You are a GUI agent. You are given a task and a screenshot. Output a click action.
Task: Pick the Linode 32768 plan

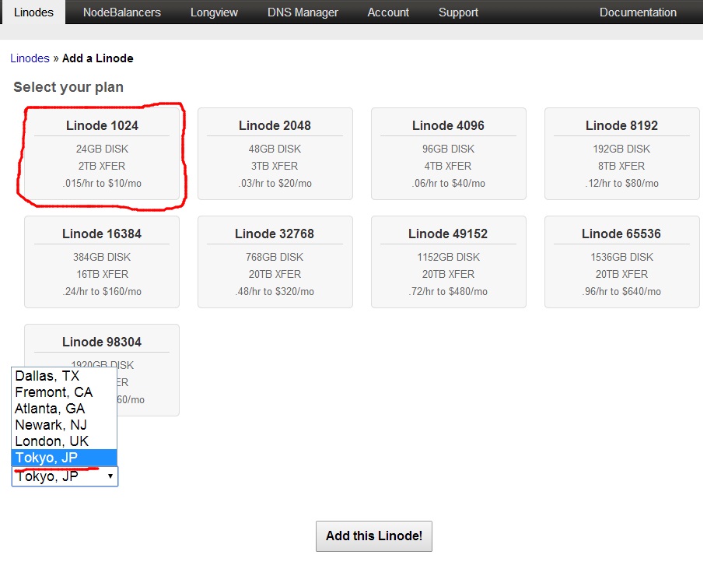pos(275,262)
